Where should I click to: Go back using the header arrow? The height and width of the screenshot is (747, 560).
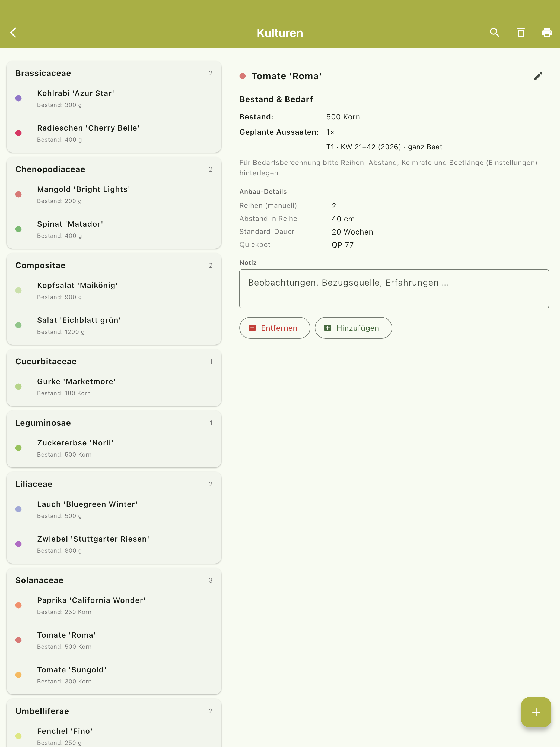pyautogui.click(x=13, y=33)
